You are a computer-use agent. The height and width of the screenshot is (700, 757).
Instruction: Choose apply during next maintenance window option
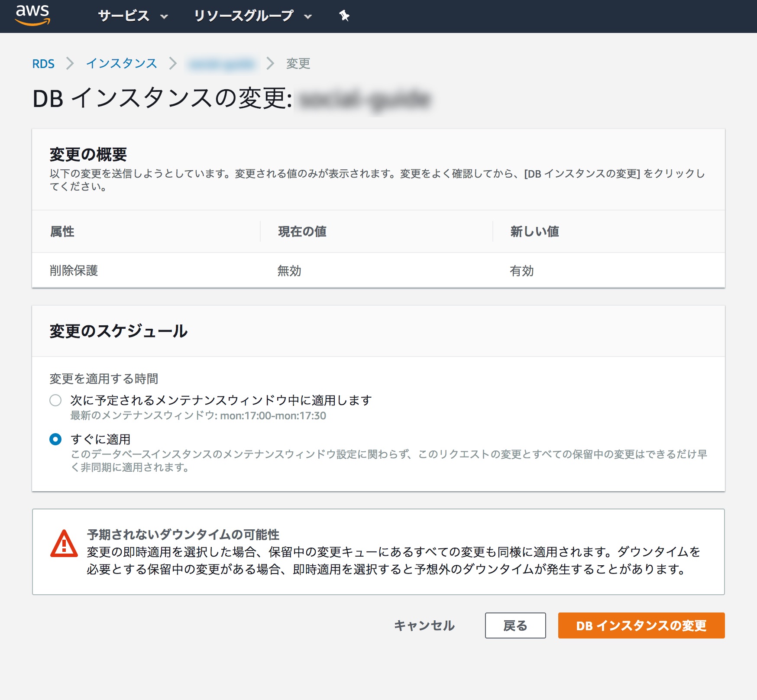pyautogui.click(x=55, y=401)
